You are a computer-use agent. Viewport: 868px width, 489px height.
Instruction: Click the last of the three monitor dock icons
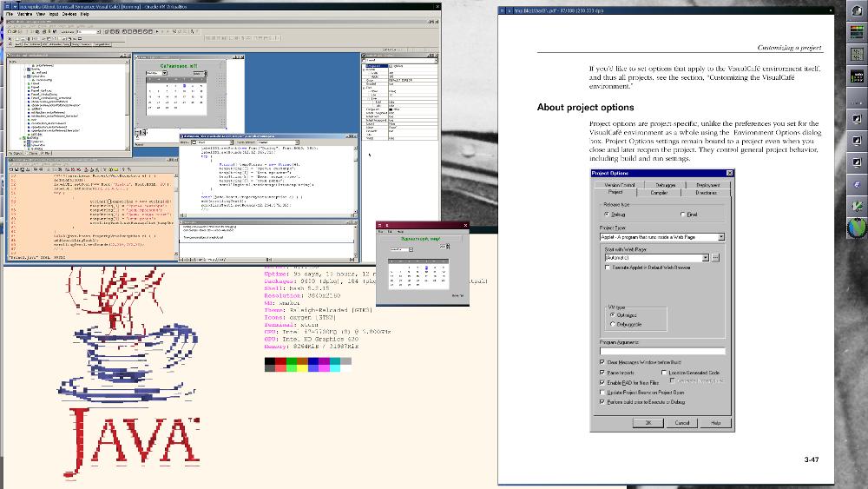(x=857, y=162)
